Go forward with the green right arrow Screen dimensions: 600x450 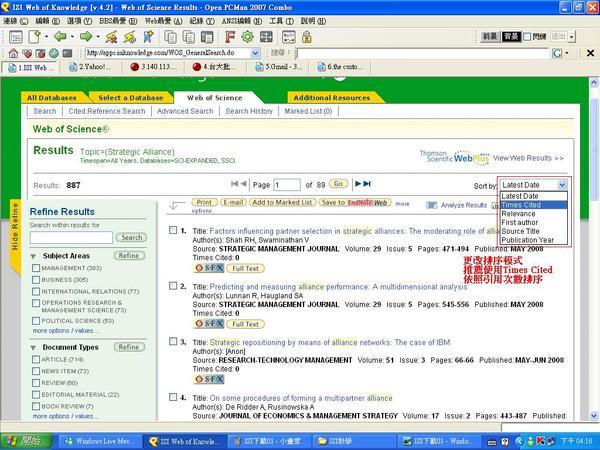pyautogui.click(x=86, y=37)
